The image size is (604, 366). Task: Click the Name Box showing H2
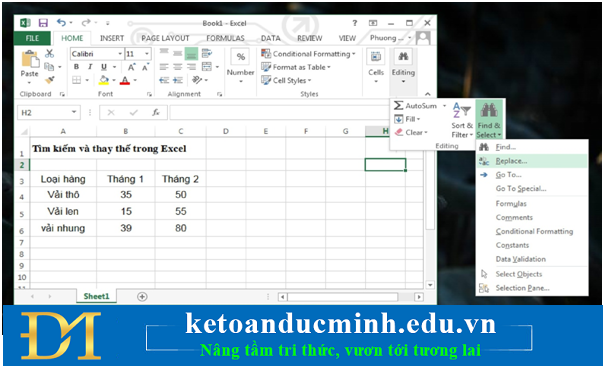pyautogui.click(x=49, y=112)
